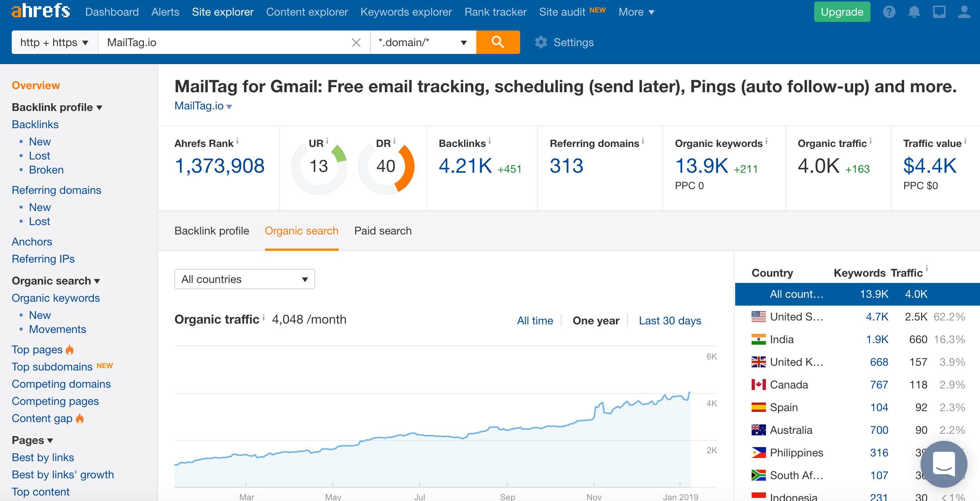Click the Referring domains info icon
Viewport: 980px width, 501px height.
tap(643, 141)
